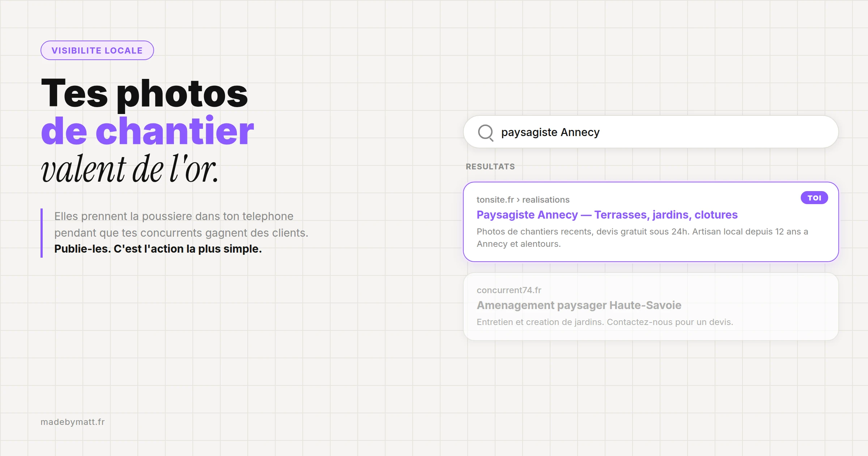Click the "madebymatt.fr" footer text
This screenshot has width=868, height=456.
point(73,422)
